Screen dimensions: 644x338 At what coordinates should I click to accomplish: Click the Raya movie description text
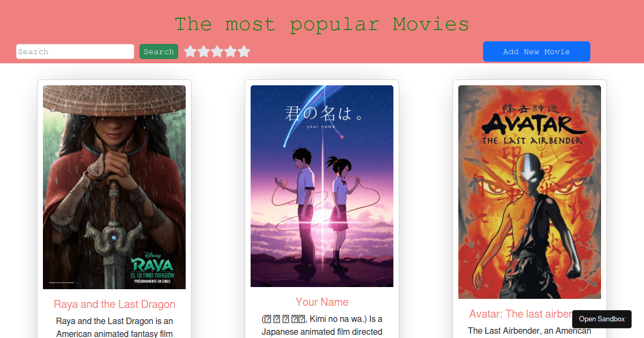(114, 327)
